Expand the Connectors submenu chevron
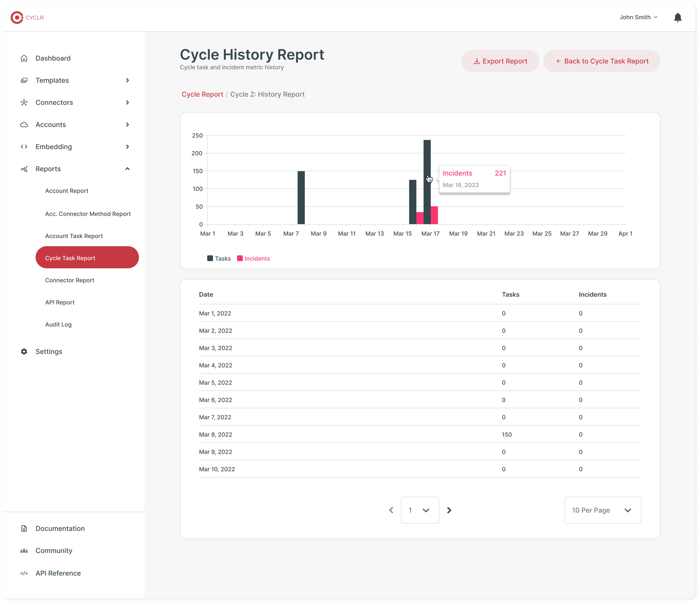 click(x=127, y=102)
